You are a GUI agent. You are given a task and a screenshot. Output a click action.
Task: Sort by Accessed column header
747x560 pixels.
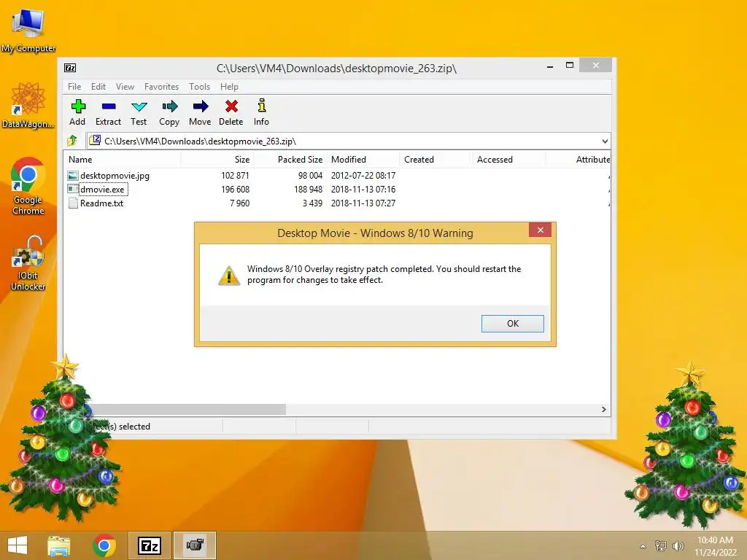[x=508, y=160]
